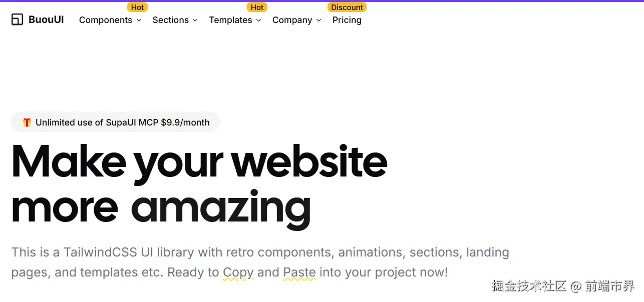Click the underlined word Copy
The height and width of the screenshot is (302, 644).
pos(238,272)
